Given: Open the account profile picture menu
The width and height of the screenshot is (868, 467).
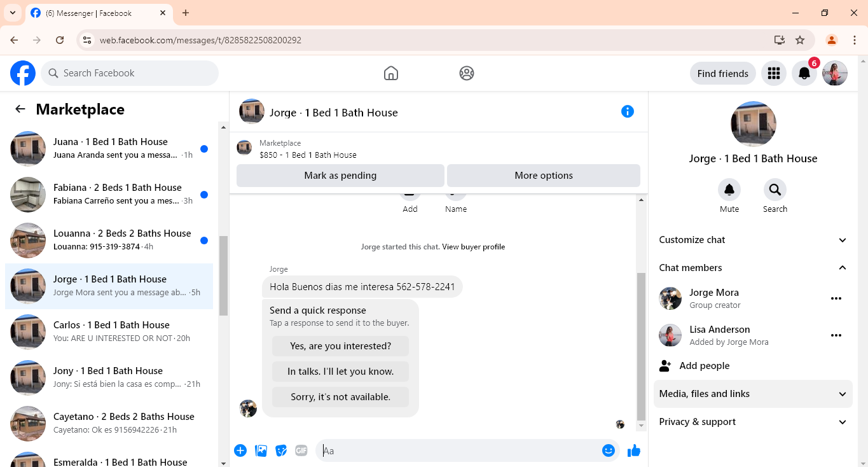Looking at the screenshot, I should tap(835, 73).
